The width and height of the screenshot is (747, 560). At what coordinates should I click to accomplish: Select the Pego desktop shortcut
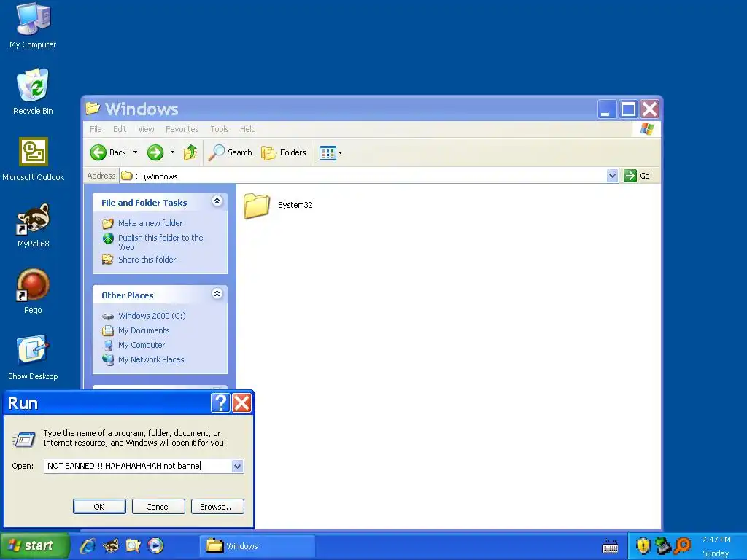pos(33,291)
